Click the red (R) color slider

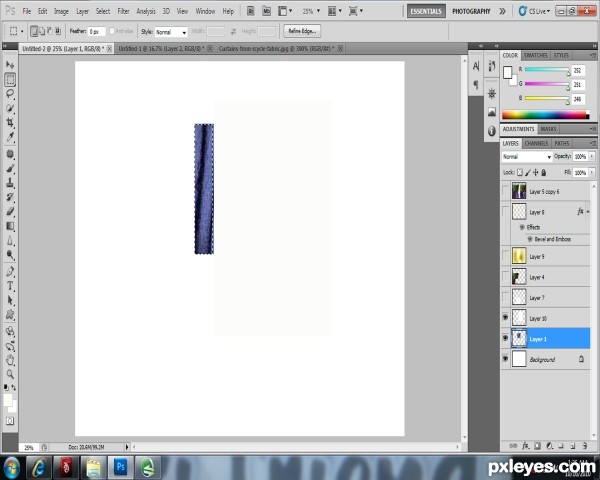tap(547, 70)
